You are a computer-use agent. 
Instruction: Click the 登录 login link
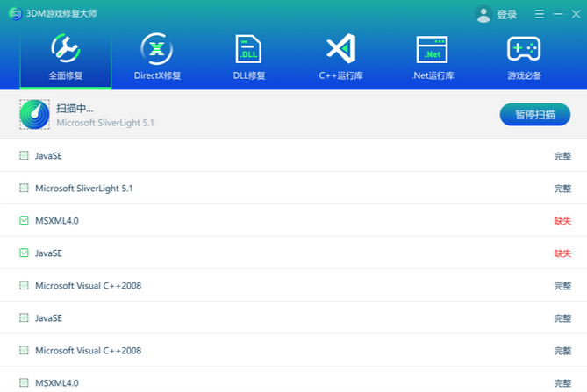click(507, 15)
